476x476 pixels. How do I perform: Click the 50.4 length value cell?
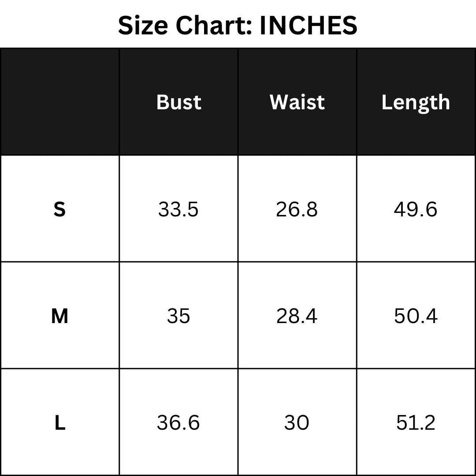point(416,316)
